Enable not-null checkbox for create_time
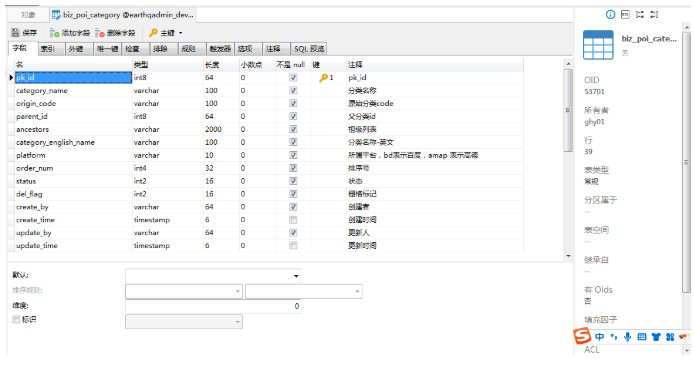Image resolution: width=694 pixels, height=383 pixels. click(293, 220)
